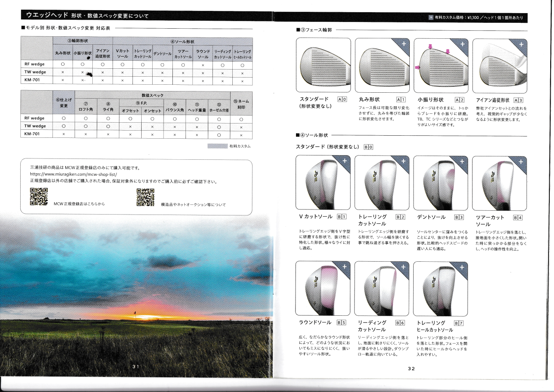Click the plus icon on ラウンドソール image
This screenshot has height=392, width=554.
click(x=344, y=266)
